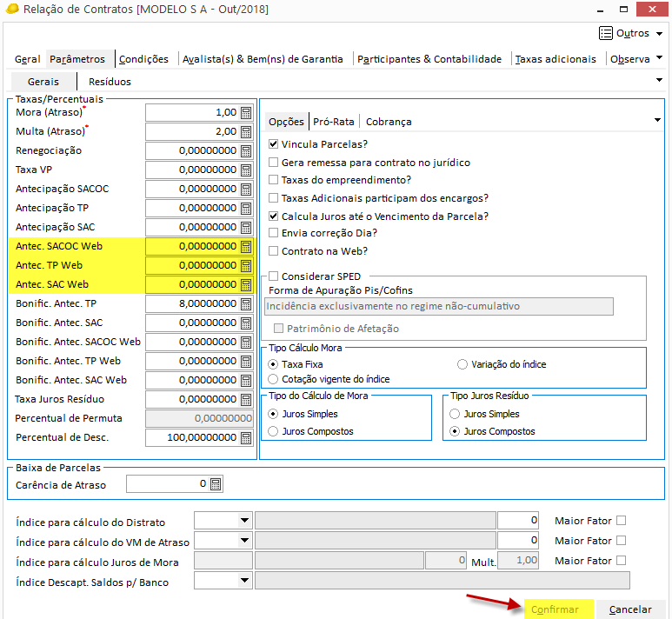This screenshot has width=672, height=619.
Task: Open calculator for Taxa Juros Resíduo
Action: [246, 400]
